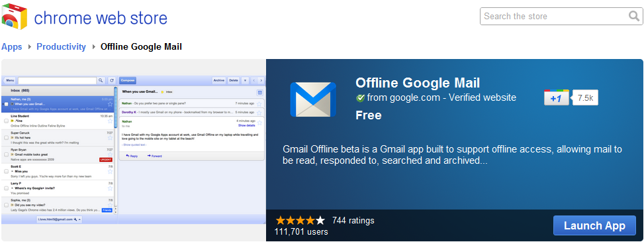This screenshot has width=644, height=242.
Task: Open the It's hot here email
Action: [58, 138]
